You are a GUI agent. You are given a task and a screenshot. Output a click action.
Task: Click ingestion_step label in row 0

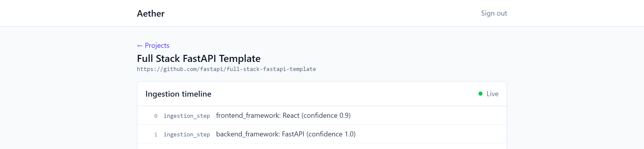[187, 116]
